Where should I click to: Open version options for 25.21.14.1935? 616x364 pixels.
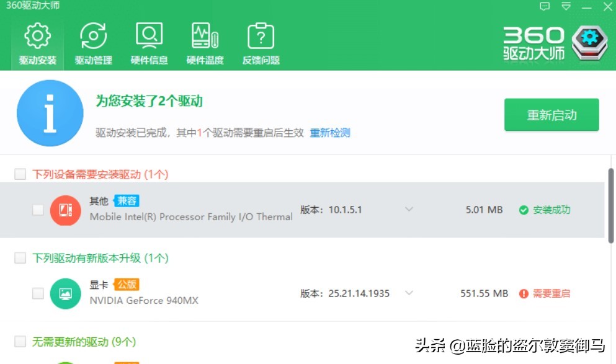click(409, 293)
